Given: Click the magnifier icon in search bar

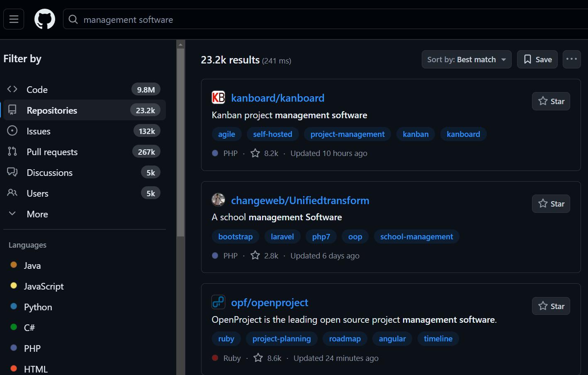Looking at the screenshot, I should tap(73, 19).
